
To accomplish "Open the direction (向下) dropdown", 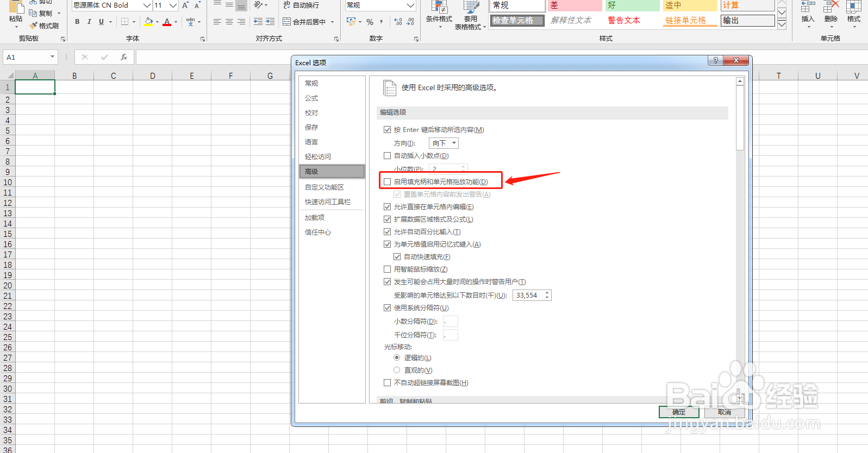I will (444, 143).
